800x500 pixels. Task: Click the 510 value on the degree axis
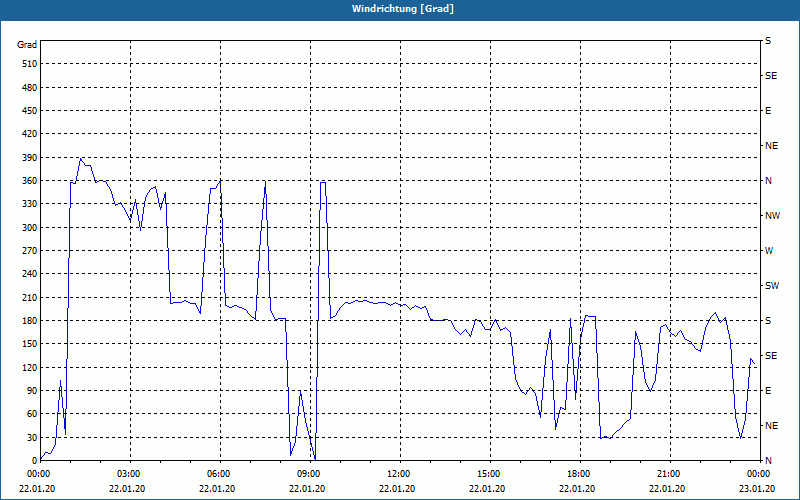29,64
